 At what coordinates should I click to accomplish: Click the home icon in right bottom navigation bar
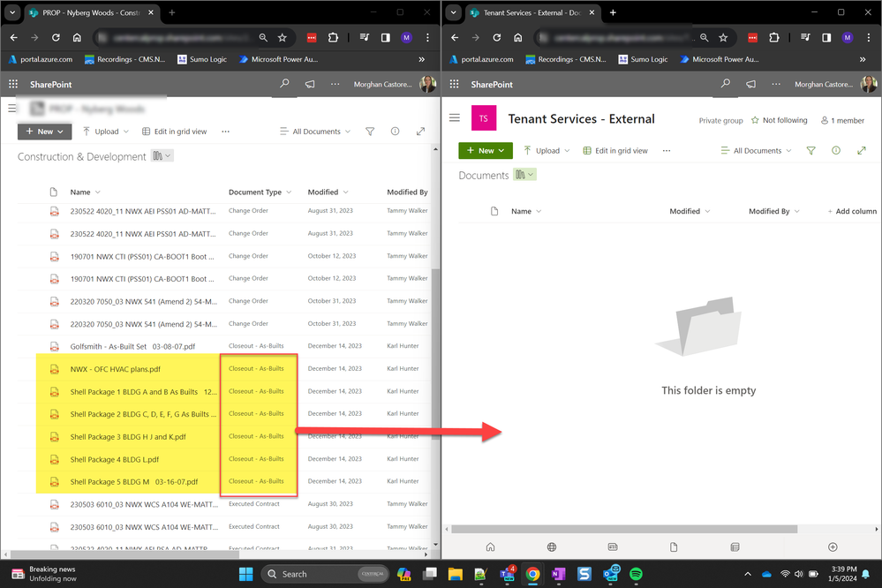[491, 547]
